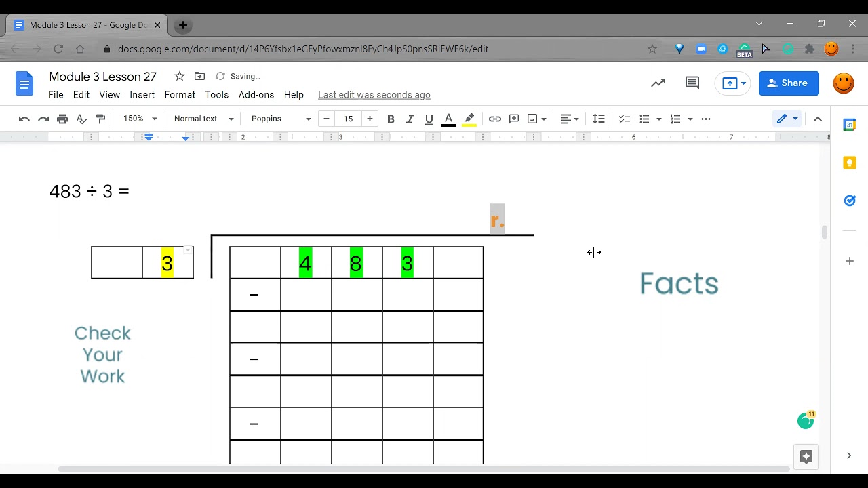Screen dimensions: 868x488
Task: Move document using folder icon
Action: [x=199, y=76]
